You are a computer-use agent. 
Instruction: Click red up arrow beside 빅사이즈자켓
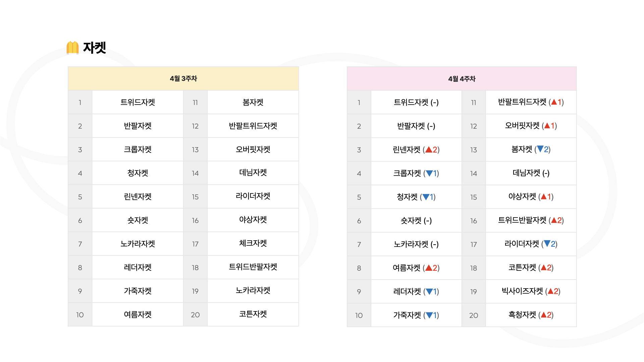(x=550, y=291)
